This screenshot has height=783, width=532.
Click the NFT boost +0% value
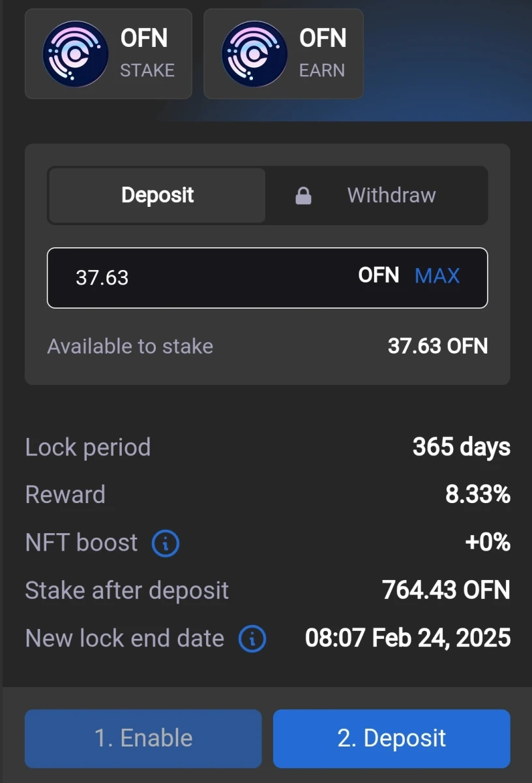[488, 543]
